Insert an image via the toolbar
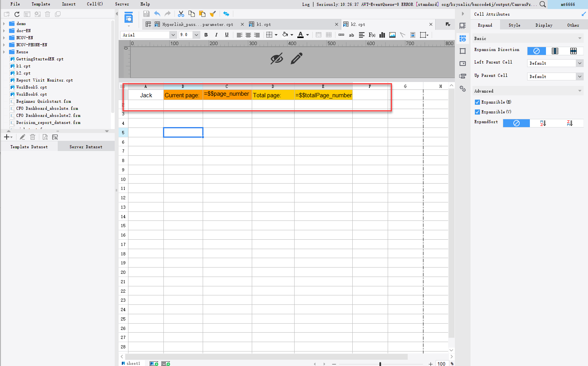Screen dimensions: 588x366 (392, 35)
